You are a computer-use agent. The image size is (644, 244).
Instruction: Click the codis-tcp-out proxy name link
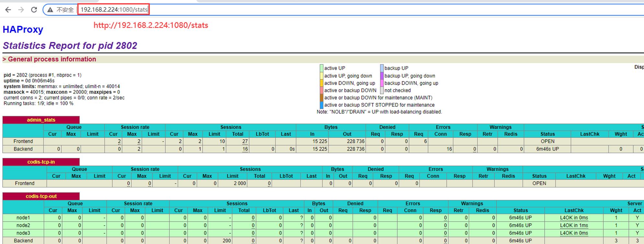(x=41, y=196)
